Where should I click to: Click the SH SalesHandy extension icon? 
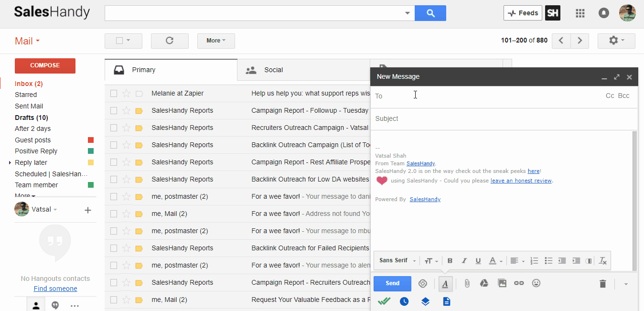pos(553,13)
